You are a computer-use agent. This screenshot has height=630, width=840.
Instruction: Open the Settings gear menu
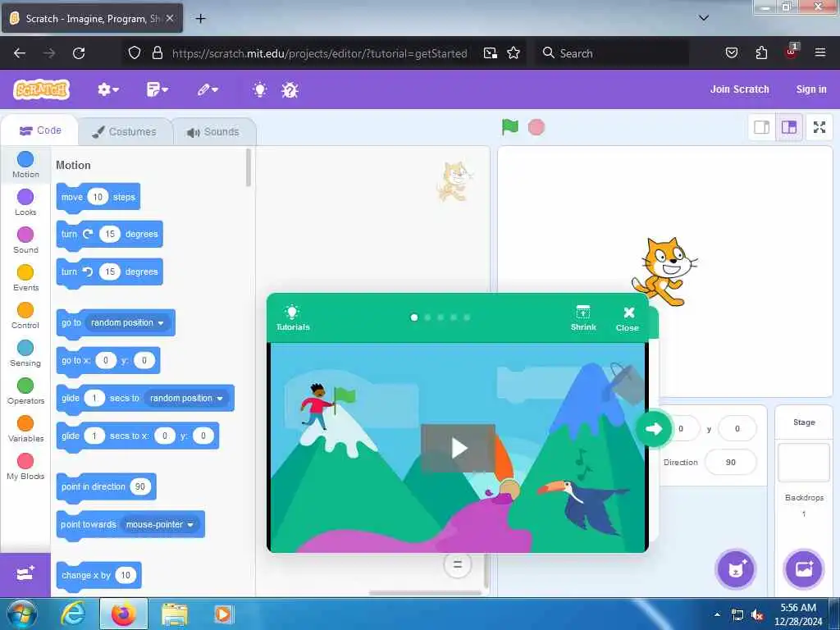click(x=107, y=89)
